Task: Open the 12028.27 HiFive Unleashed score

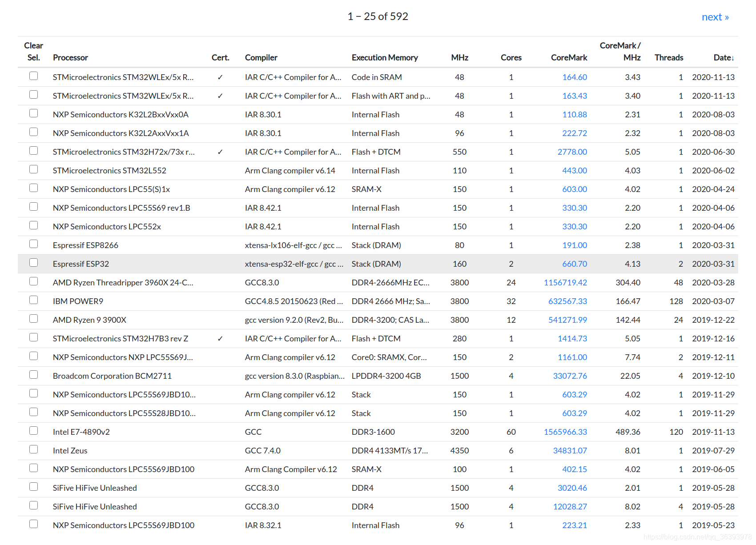Action: pos(570,506)
